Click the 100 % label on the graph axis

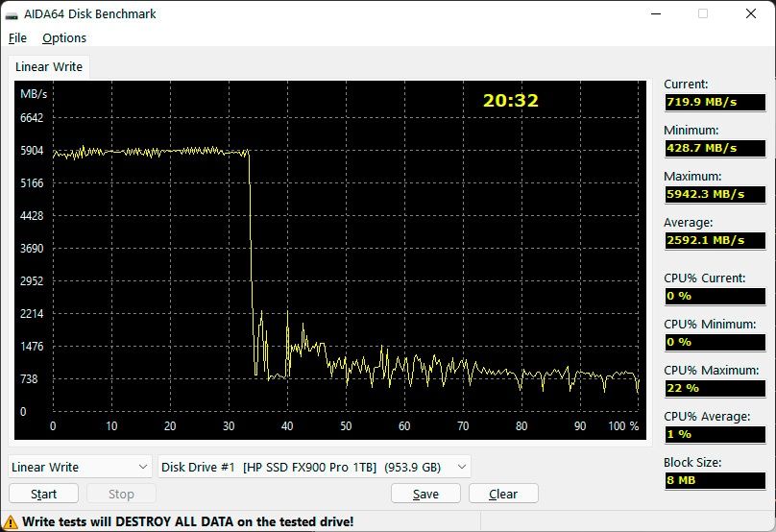point(623,426)
